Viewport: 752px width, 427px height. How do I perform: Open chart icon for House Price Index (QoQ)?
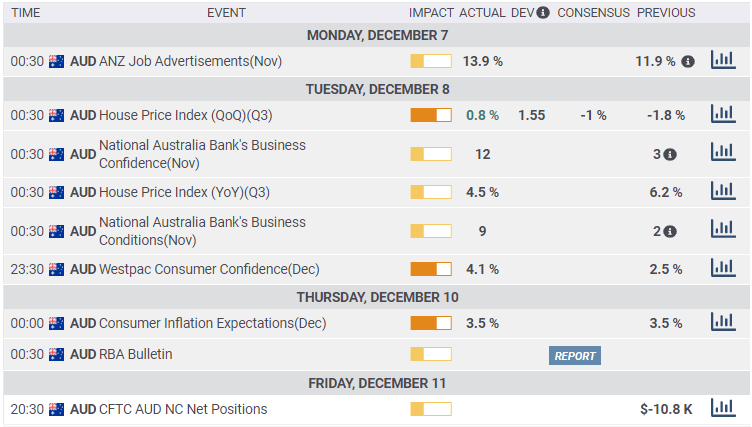722,115
